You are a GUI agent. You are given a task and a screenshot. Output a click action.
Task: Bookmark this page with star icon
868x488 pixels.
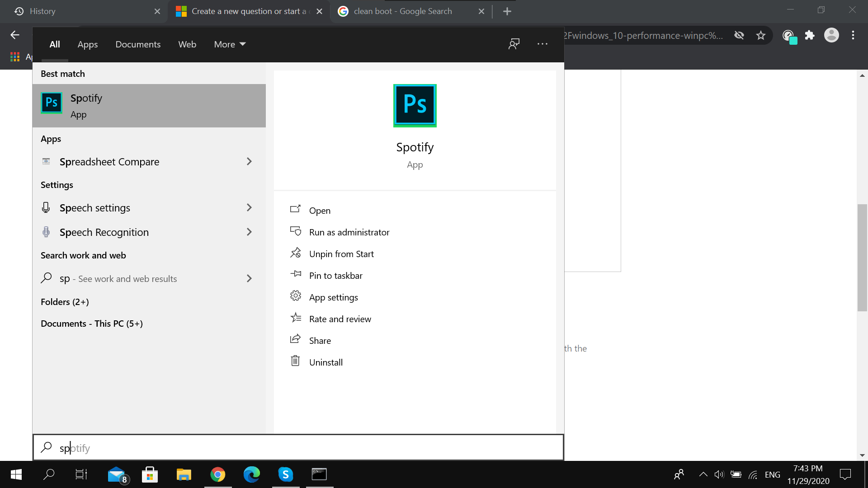coord(761,35)
